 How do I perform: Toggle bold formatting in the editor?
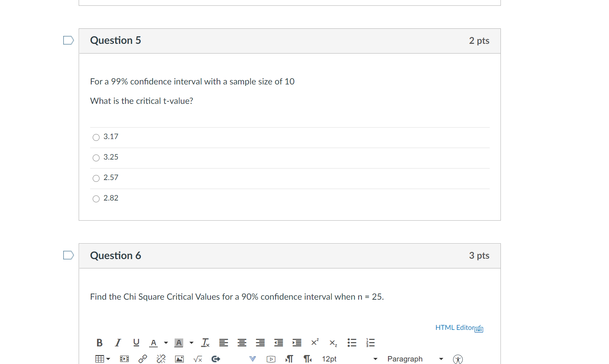tap(100, 343)
